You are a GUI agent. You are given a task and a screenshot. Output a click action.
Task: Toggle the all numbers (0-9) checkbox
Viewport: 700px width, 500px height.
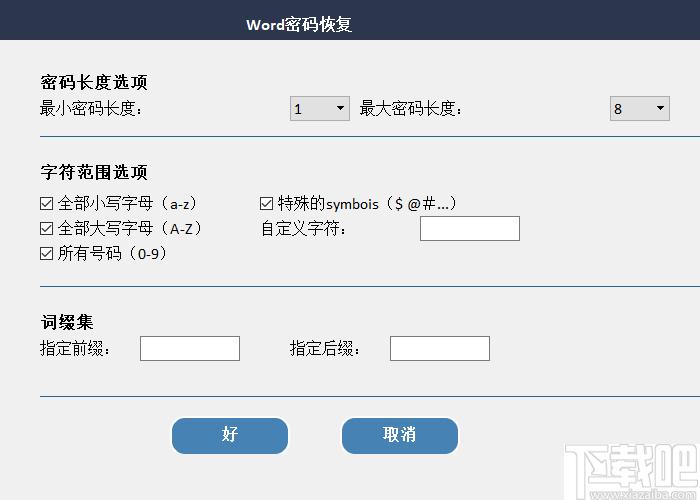point(46,254)
